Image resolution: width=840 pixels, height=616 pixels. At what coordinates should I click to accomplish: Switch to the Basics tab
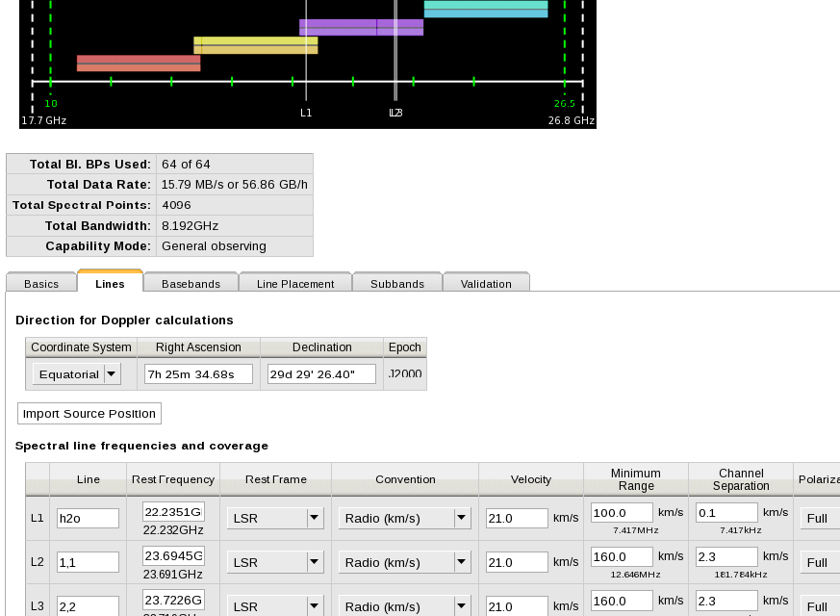coord(41,283)
